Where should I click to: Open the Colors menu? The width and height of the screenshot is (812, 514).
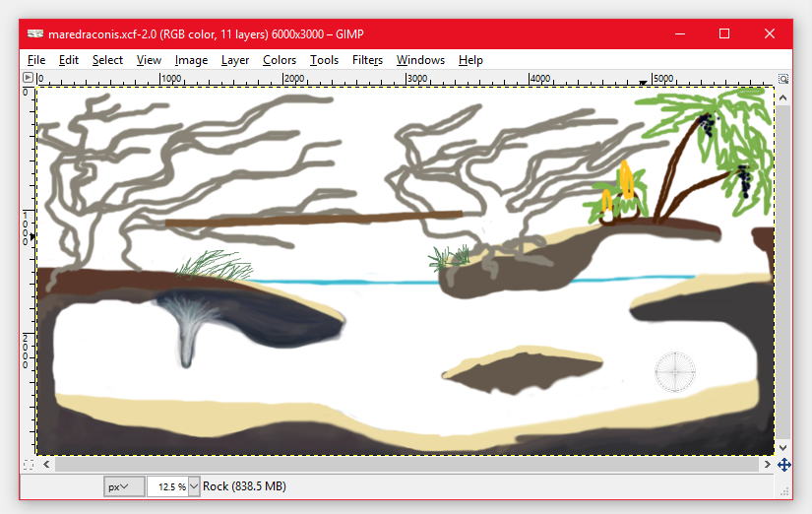[x=280, y=60]
